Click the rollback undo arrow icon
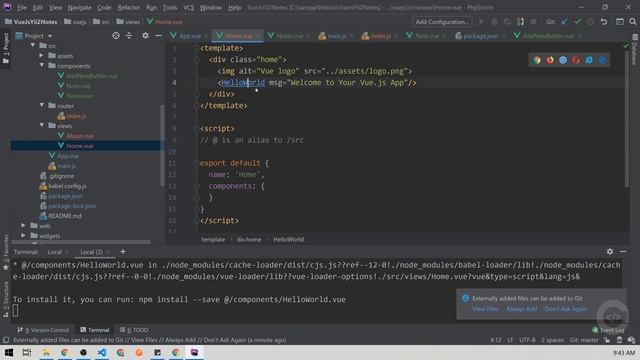This screenshot has height=360, width=640. pyautogui.click(x=604, y=22)
